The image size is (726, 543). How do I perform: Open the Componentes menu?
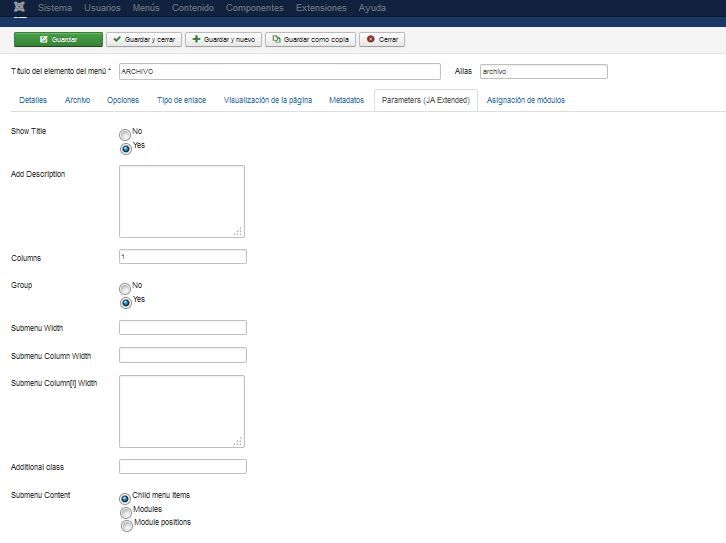coord(255,8)
